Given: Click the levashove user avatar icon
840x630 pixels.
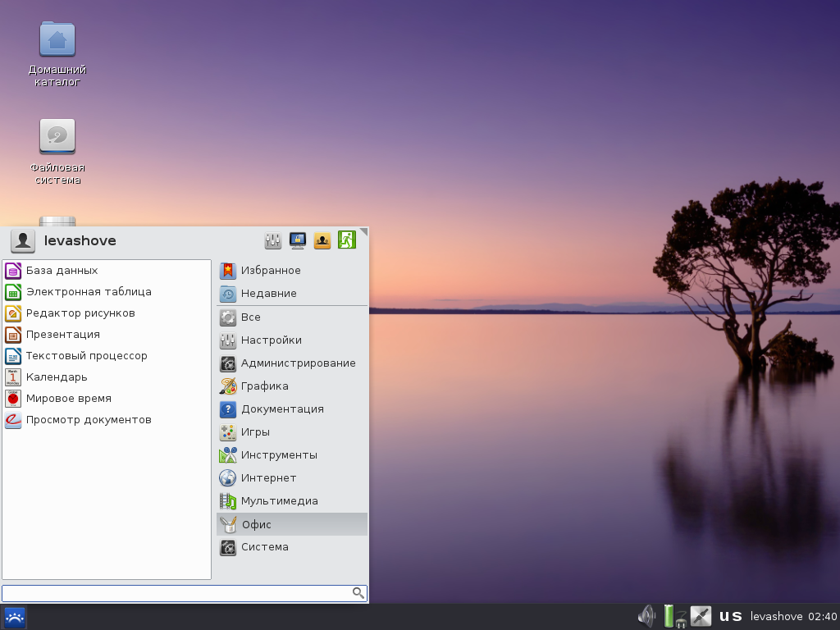Looking at the screenshot, I should point(22,241).
